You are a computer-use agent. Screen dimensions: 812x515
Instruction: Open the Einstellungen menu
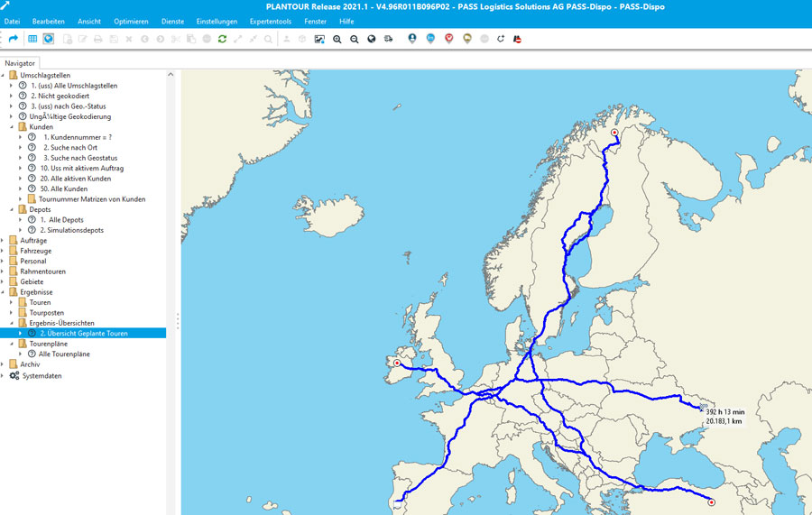coord(217,22)
